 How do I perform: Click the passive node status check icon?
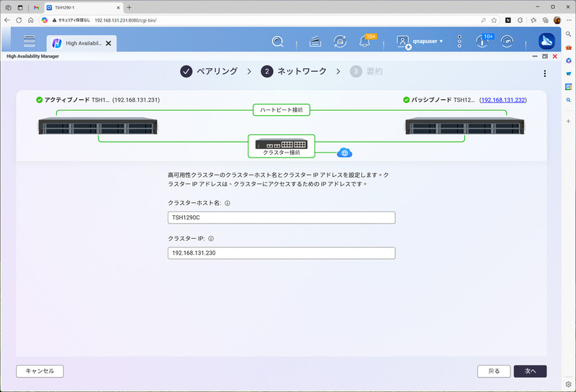406,100
